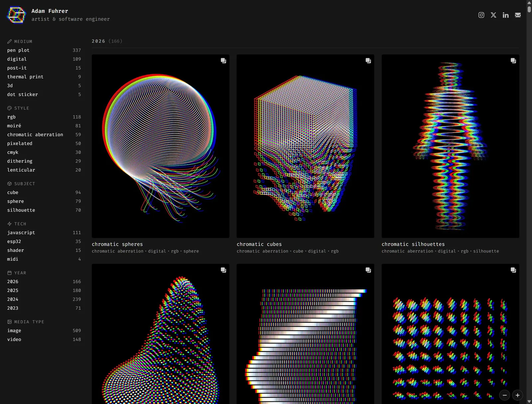Click stack icon on the striped bars artwork
532x404 pixels.
click(368, 270)
